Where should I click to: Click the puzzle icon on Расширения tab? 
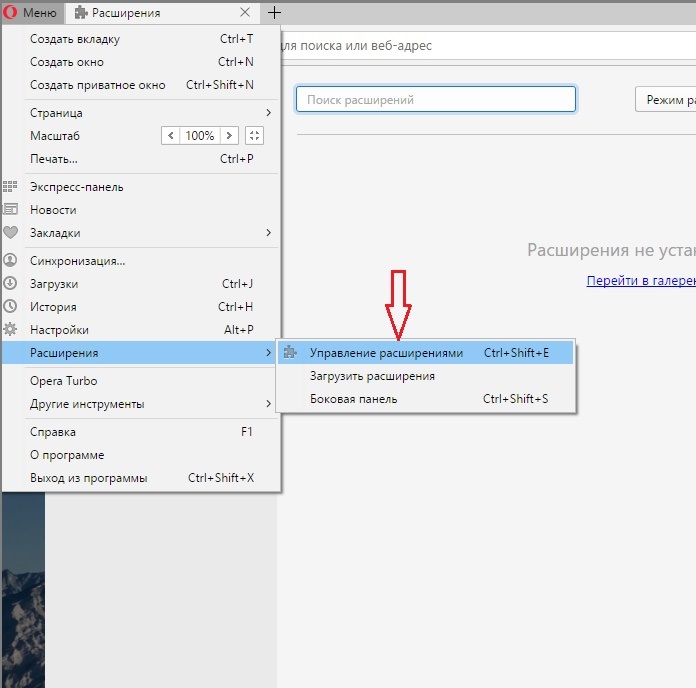click(81, 13)
